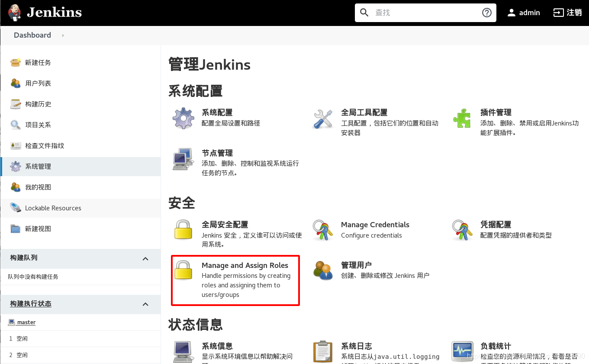
Task: Click the 注销 logout link
Action: pos(574,13)
